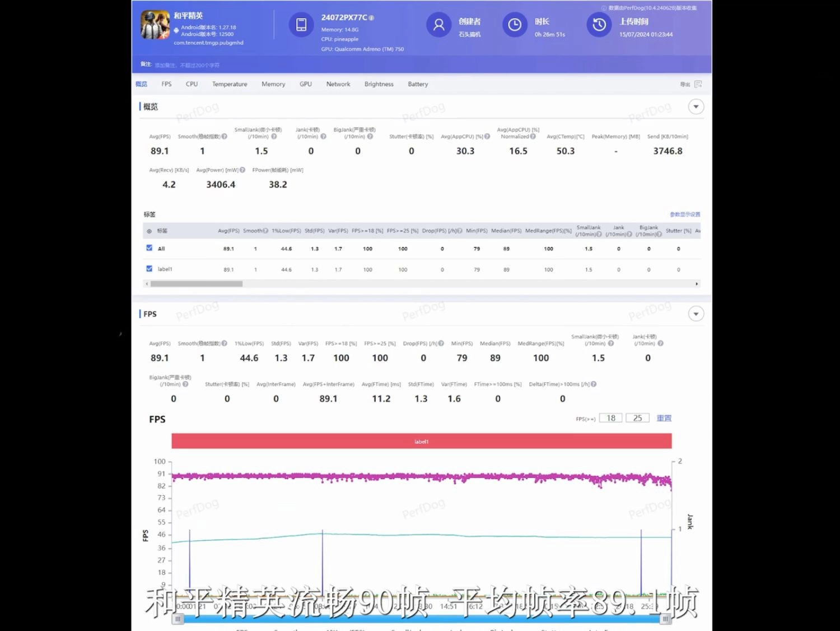Click the 导出 export text button
This screenshot has height=631, width=840.
tap(685, 84)
